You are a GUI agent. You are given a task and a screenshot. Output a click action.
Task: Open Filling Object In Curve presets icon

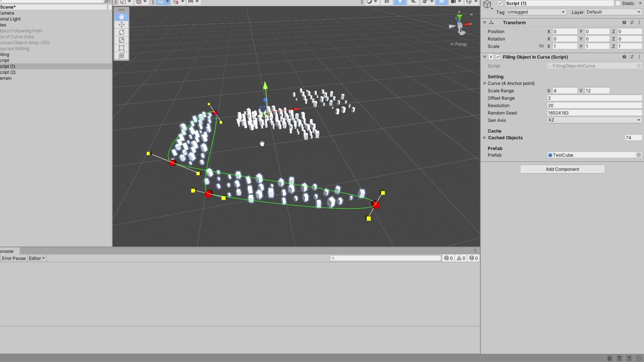pos(632,57)
